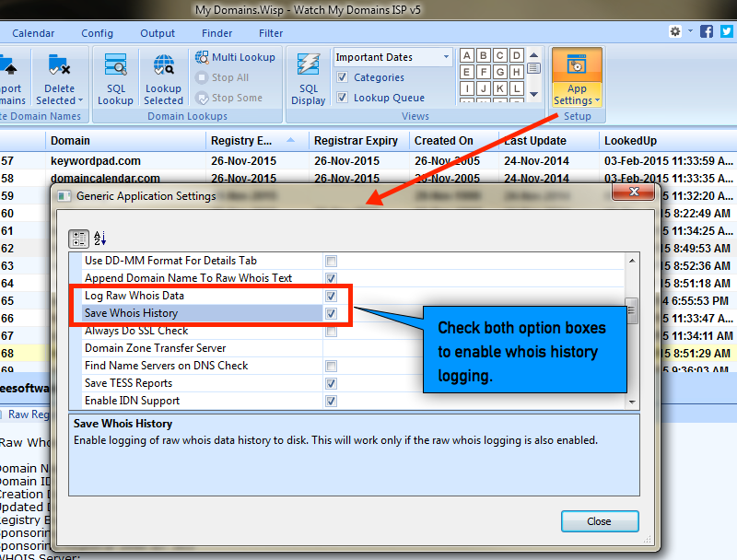Uncheck Append Domain Name To Raw Whois Text

click(332, 278)
